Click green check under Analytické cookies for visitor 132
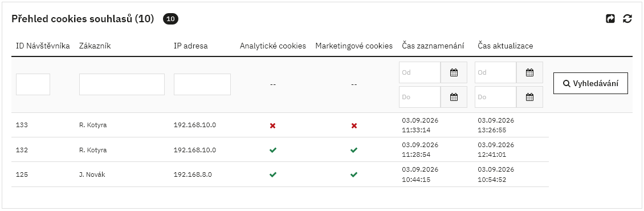The height and width of the screenshot is (211, 644). (273, 150)
